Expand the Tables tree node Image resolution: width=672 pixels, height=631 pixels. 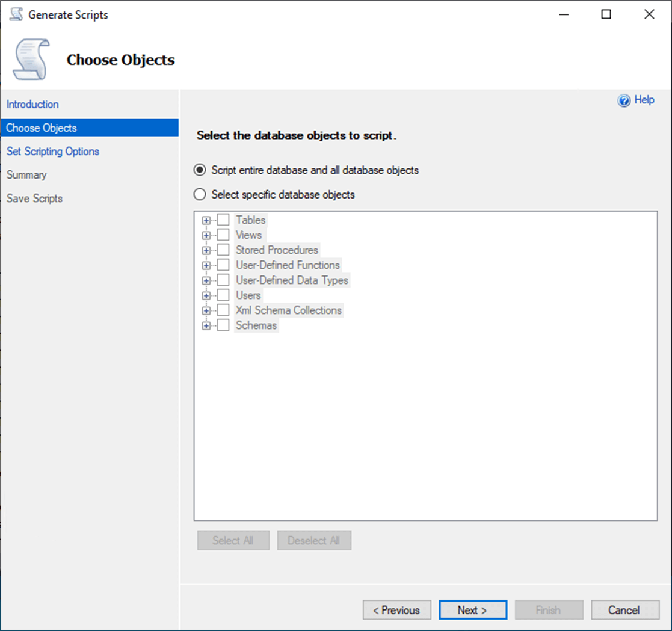[206, 221]
